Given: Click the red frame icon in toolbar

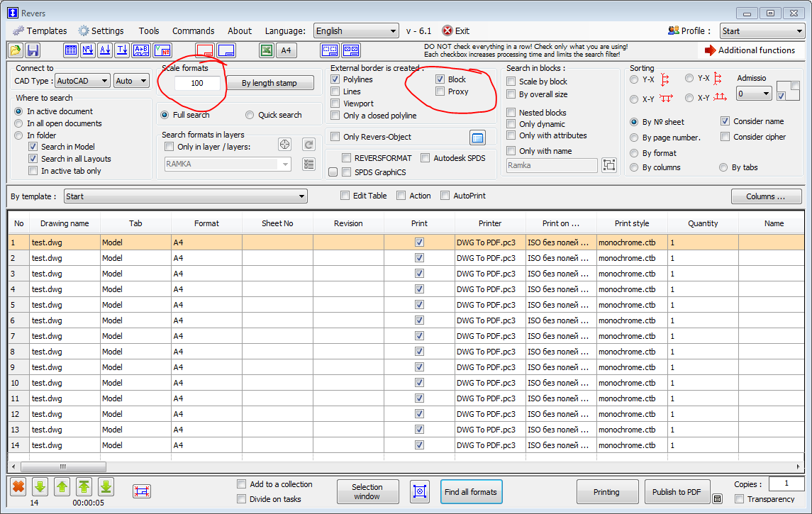Looking at the screenshot, I should click(205, 50).
